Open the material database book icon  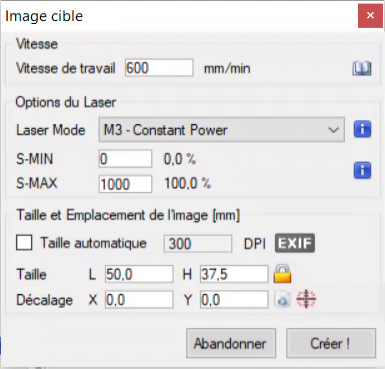362,68
